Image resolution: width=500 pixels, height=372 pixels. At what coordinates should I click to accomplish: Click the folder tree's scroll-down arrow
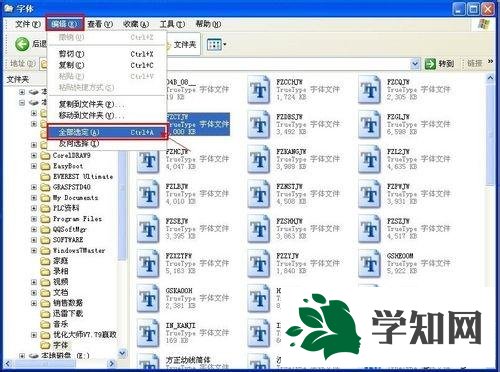tap(122, 353)
